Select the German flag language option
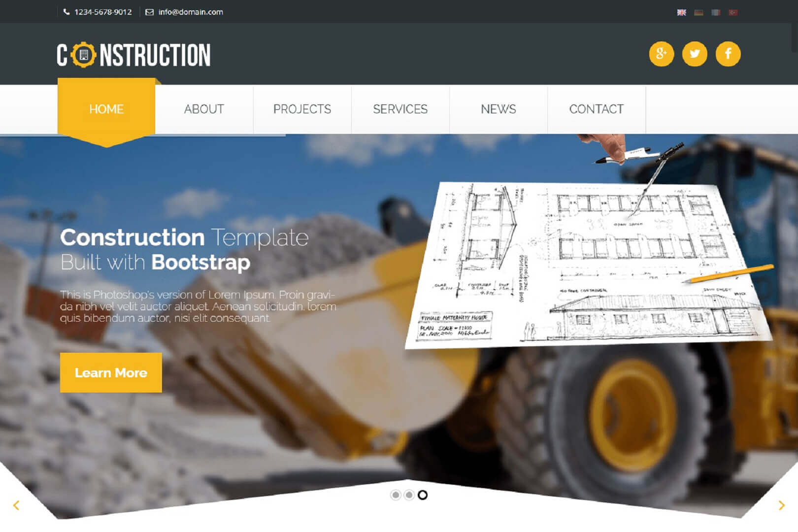This screenshot has width=798, height=532. 698,12
